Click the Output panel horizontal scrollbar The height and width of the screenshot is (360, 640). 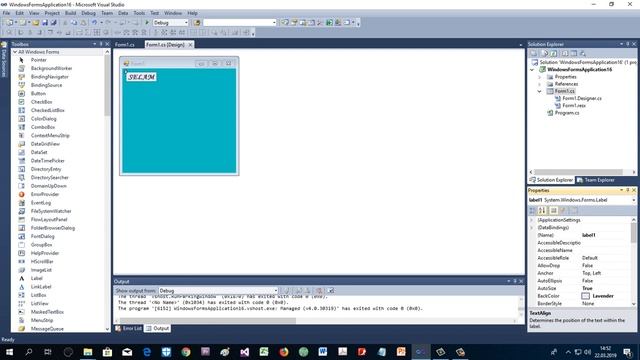coord(317,321)
